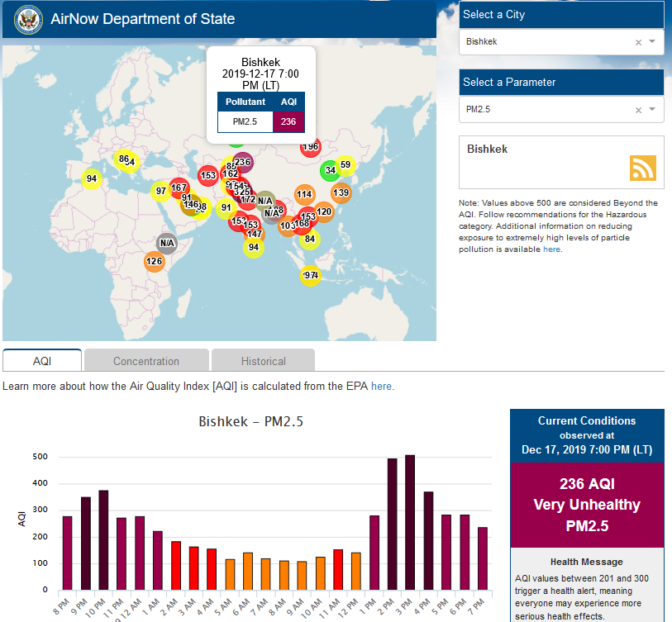Open the Bishkek city combo box
The image size is (672, 622).
tap(546, 42)
